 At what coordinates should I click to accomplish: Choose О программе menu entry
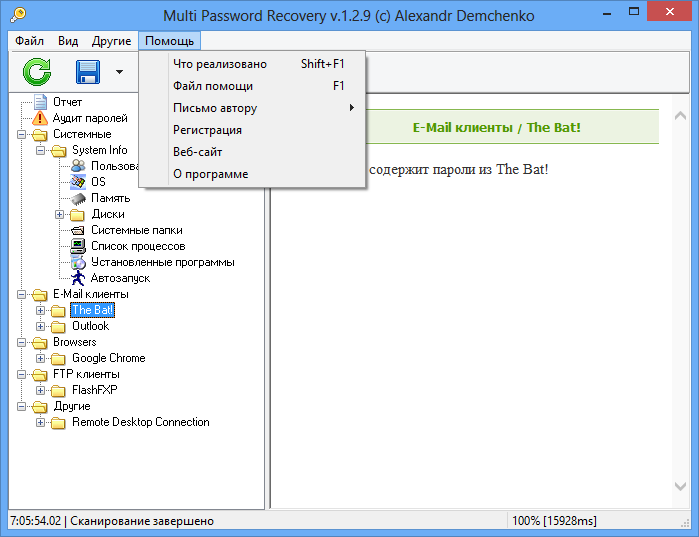(252, 174)
